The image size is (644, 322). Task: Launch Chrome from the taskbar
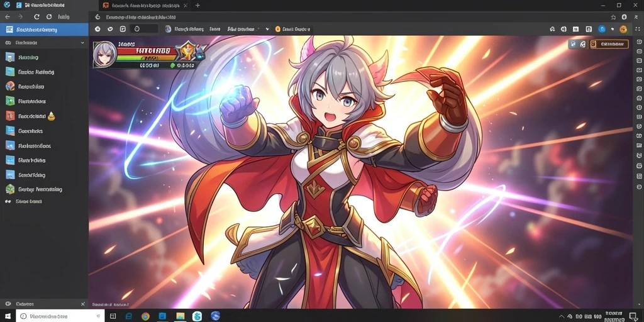[x=145, y=316]
